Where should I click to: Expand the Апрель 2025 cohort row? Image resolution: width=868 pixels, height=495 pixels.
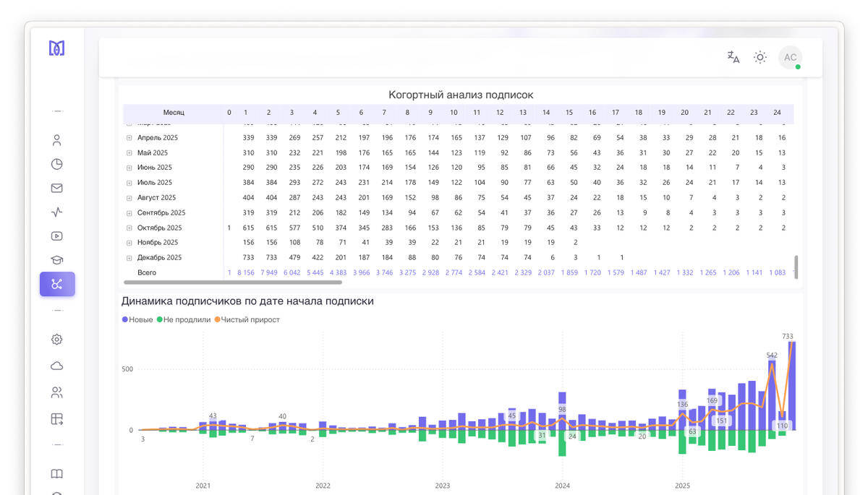(129, 137)
